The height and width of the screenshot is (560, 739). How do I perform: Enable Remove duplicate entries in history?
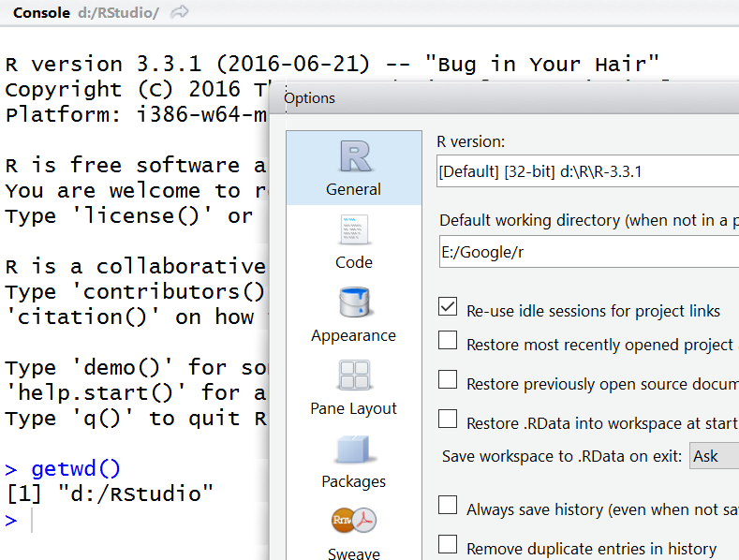pos(448,545)
